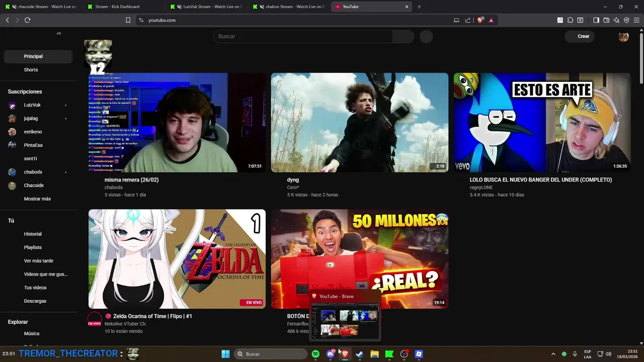Open the Brave Wallet icon
The width and height of the screenshot is (644, 362).
pyautogui.click(x=606, y=20)
